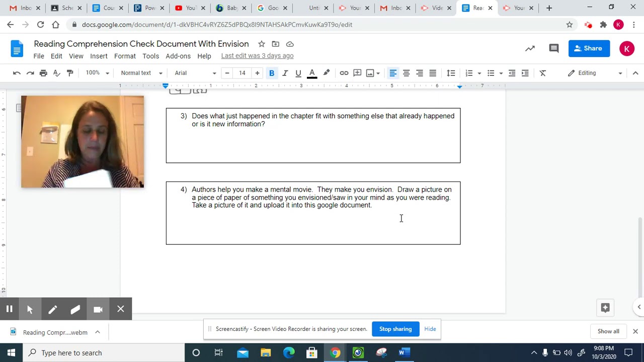Open Microsoft Word from the taskbar
644x362 pixels.
click(x=404, y=352)
